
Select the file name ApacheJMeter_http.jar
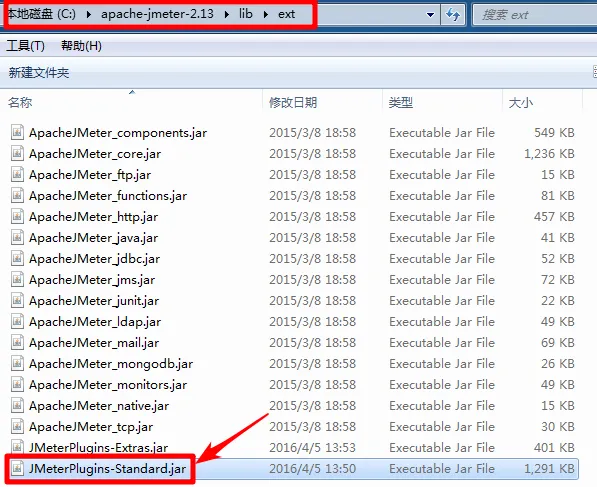click(x=93, y=217)
